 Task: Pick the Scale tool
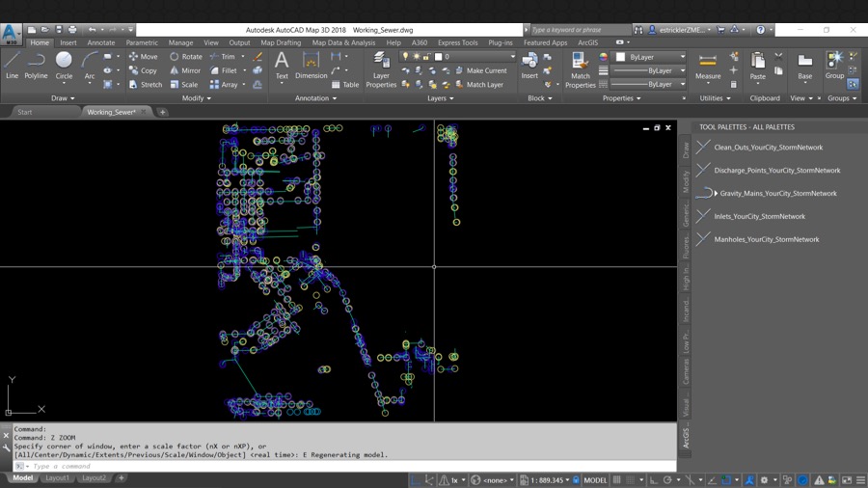coord(184,85)
